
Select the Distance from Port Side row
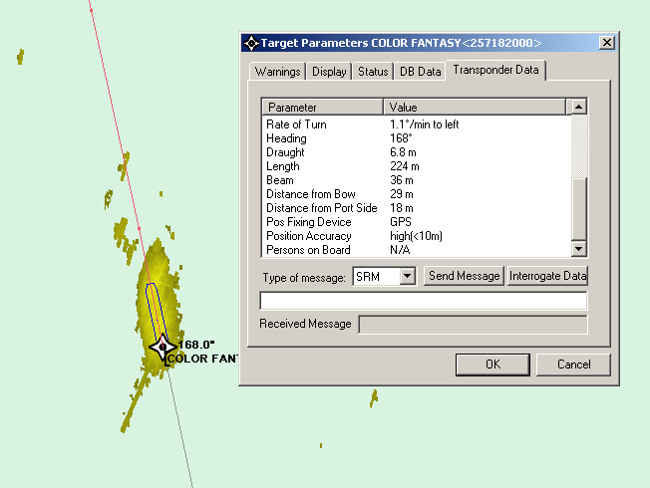(x=416, y=208)
